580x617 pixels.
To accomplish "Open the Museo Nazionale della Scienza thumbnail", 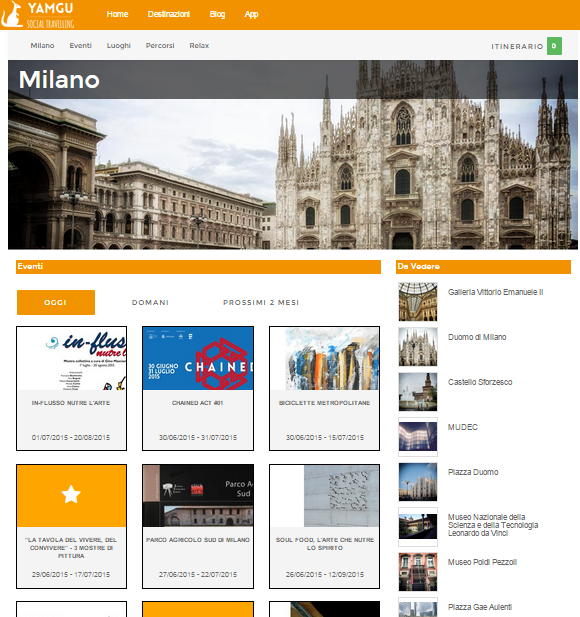I will click(x=418, y=527).
